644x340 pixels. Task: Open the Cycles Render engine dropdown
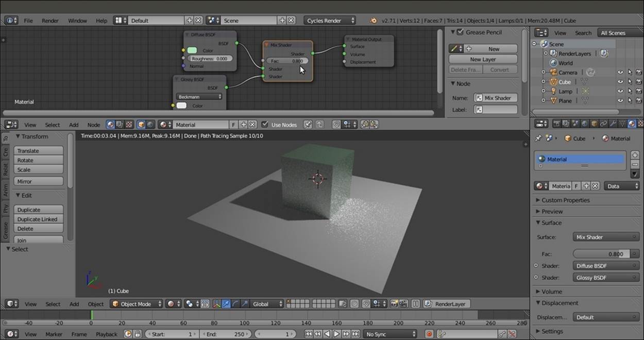point(330,21)
